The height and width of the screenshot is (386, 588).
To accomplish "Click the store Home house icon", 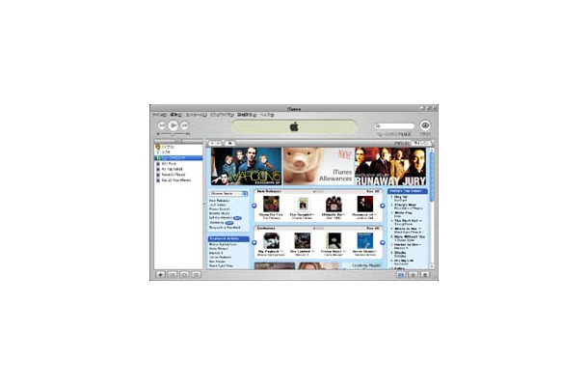I will point(229,143).
